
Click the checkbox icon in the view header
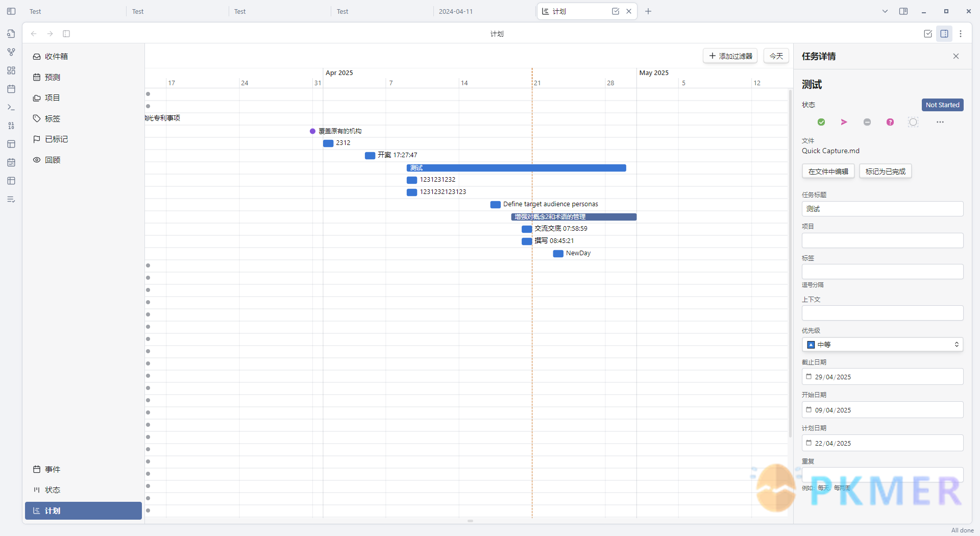pos(928,34)
